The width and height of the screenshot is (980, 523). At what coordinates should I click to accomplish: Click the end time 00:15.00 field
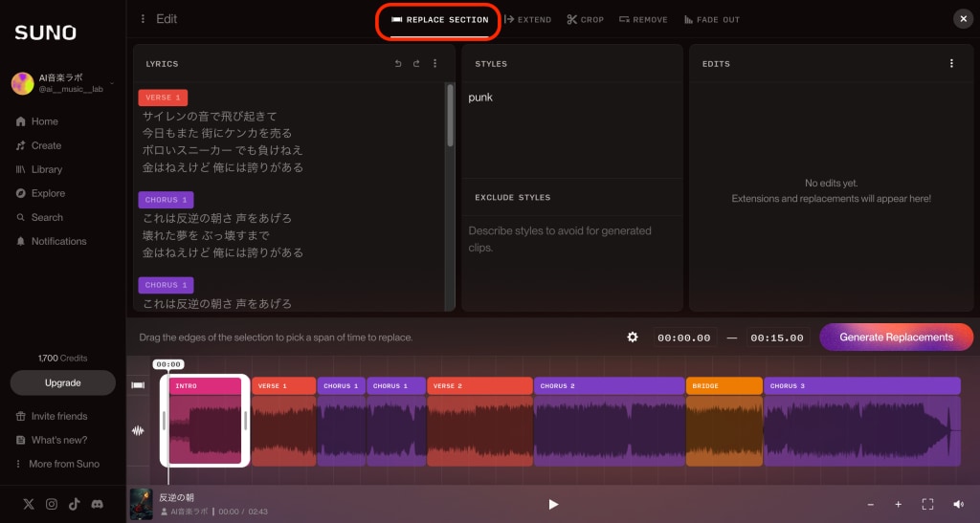[777, 338]
